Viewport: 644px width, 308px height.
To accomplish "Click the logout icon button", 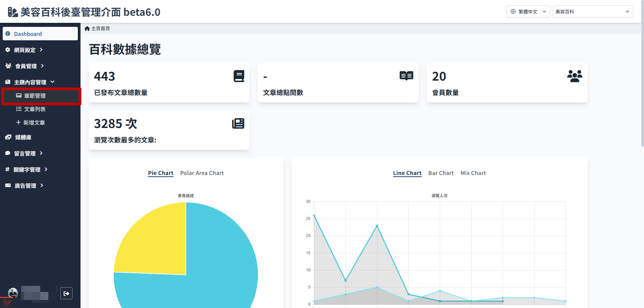I will 66,293.
